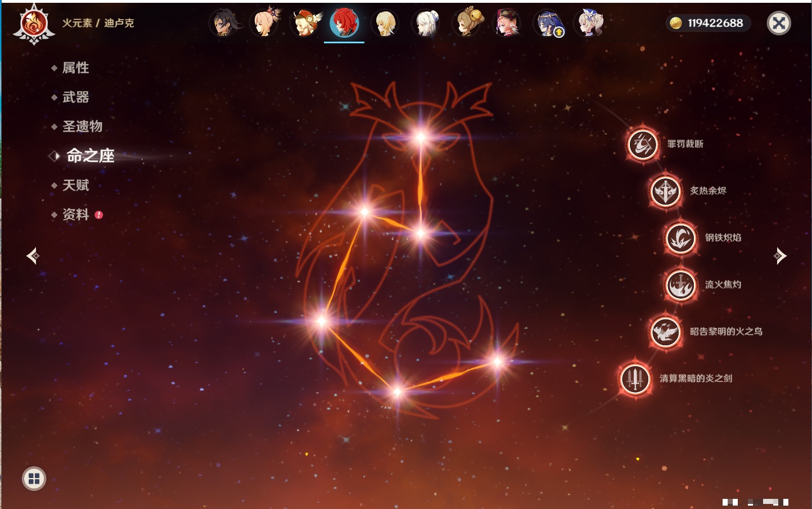The image size is (812, 509).
Task: Click the top star at the owl's head
Action: click(x=421, y=137)
